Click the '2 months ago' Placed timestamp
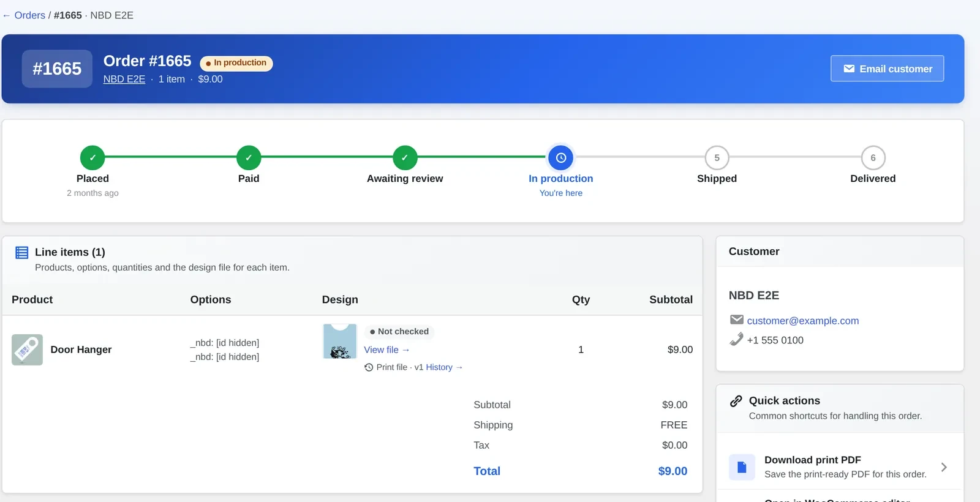The height and width of the screenshot is (502, 980). click(x=92, y=193)
